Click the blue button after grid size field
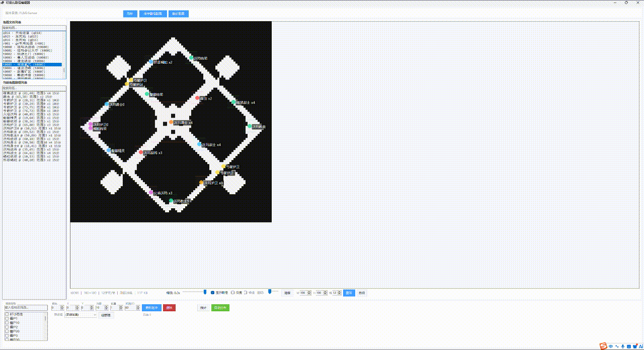Image resolution: width=644 pixels, height=350 pixels. [x=349, y=293]
